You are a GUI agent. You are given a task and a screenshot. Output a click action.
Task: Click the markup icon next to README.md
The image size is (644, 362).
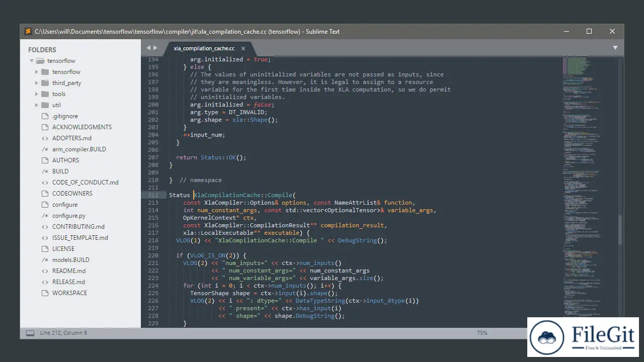tap(45, 271)
